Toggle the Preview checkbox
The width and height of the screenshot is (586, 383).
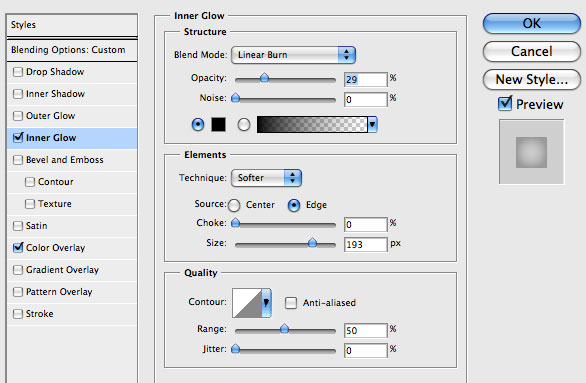(x=505, y=103)
